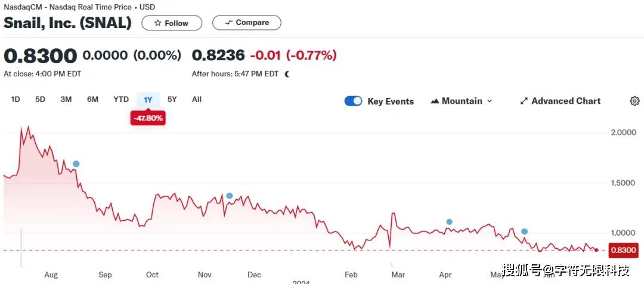644x284 pixels.
Task: Click the key event dot in August
Action: pyautogui.click(x=76, y=164)
